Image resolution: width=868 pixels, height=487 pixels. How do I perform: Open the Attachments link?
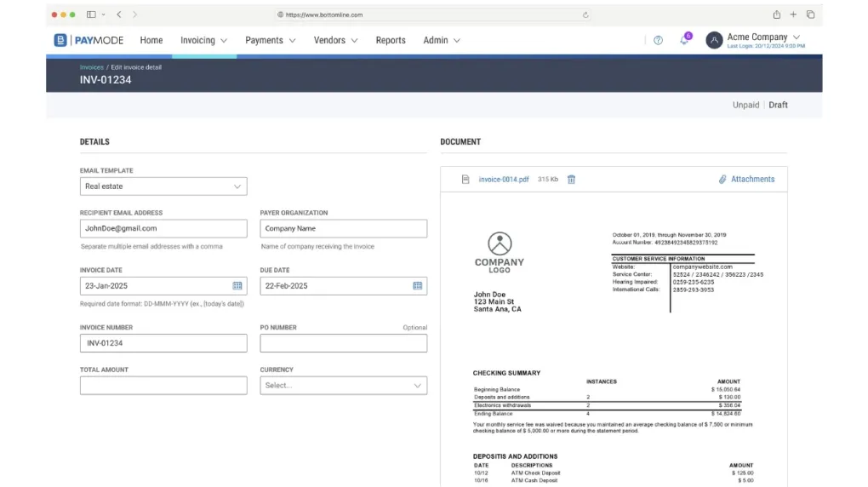747,180
